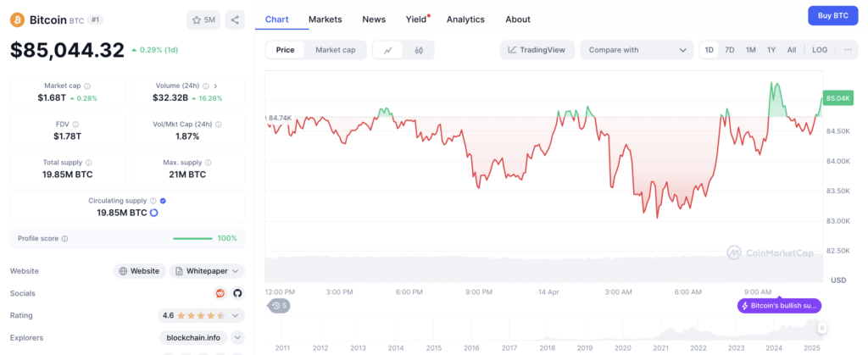Click the FDV info icon
The width and height of the screenshot is (868, 355).
pyautogui.click(x=75, y=125)
